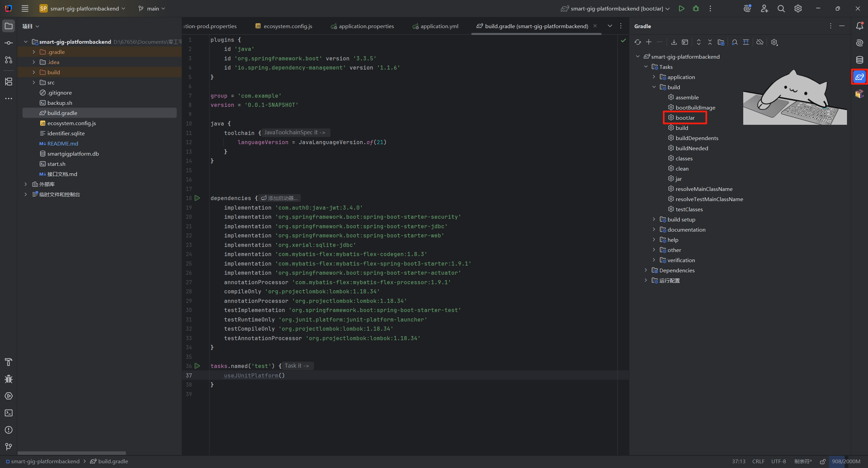Select the bootJar Gradle task
This screenshot has width=868, height=468.
685,118
